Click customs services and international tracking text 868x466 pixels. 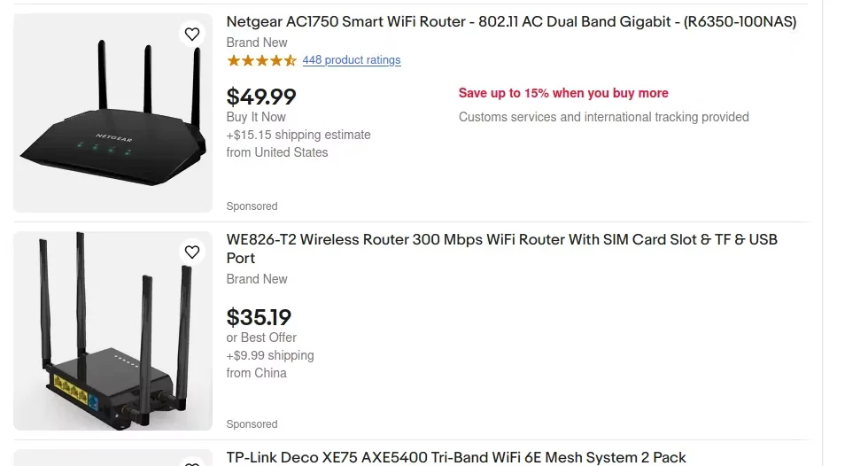(x=603, y=117)
